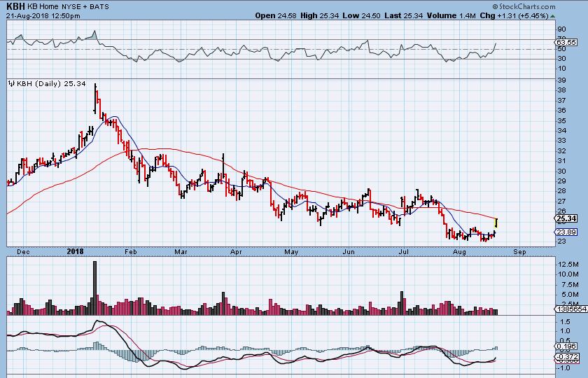Click the 12.5M volume axis label

point(568,265)
